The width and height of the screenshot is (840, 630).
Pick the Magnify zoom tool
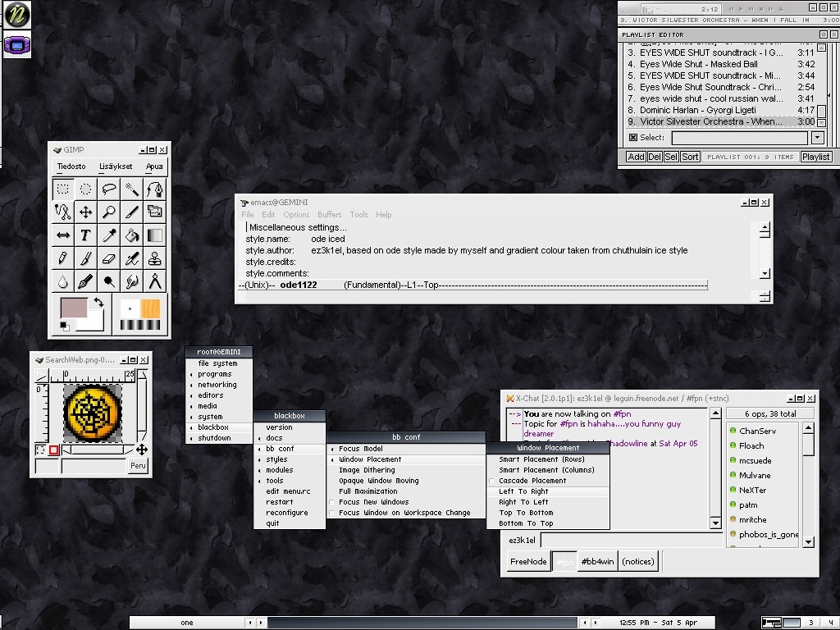click(109, 212)
